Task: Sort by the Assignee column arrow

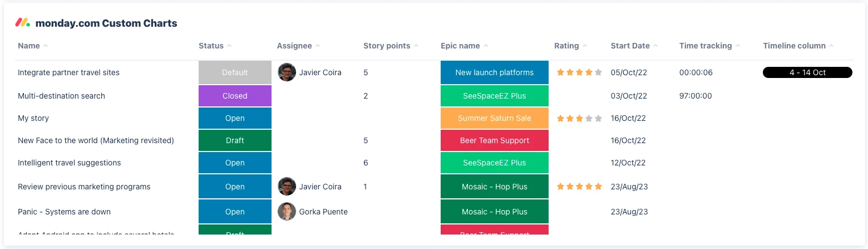Action: 318,46
